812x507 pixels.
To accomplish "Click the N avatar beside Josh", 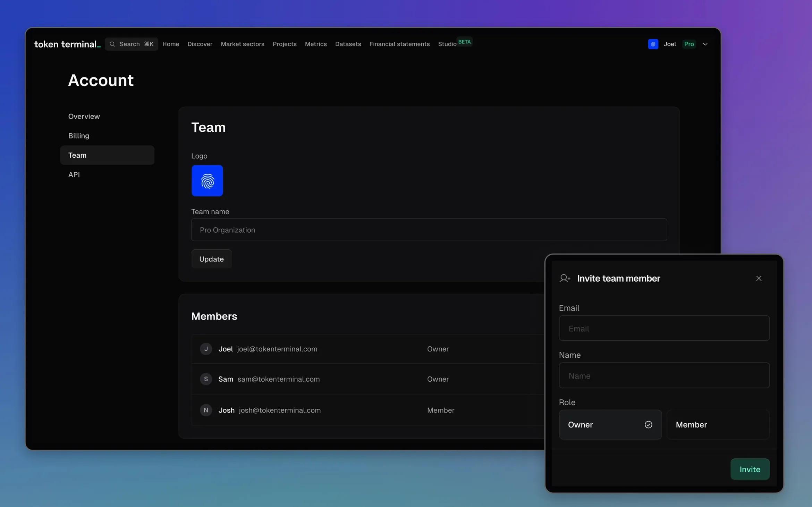I will click(206, 410).
